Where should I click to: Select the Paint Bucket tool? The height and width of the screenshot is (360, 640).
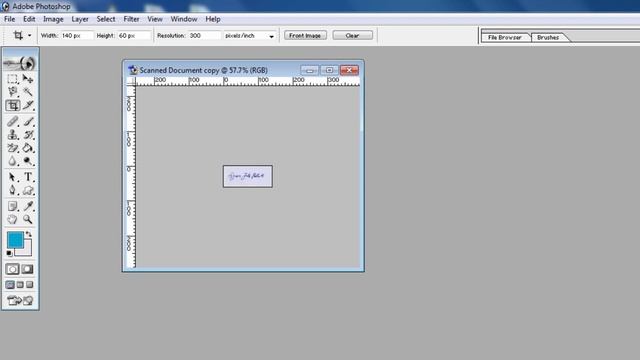[x=28, y=148]
